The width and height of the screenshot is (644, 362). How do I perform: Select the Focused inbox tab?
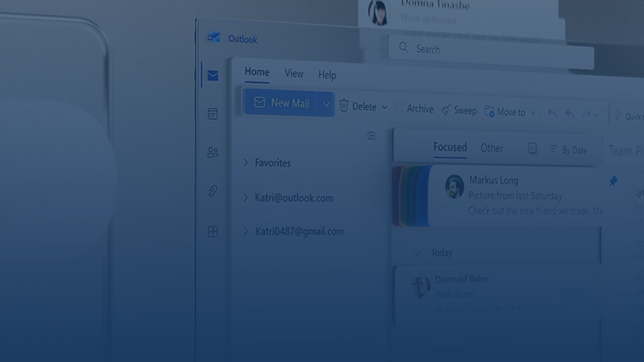[x=450, y=147]
